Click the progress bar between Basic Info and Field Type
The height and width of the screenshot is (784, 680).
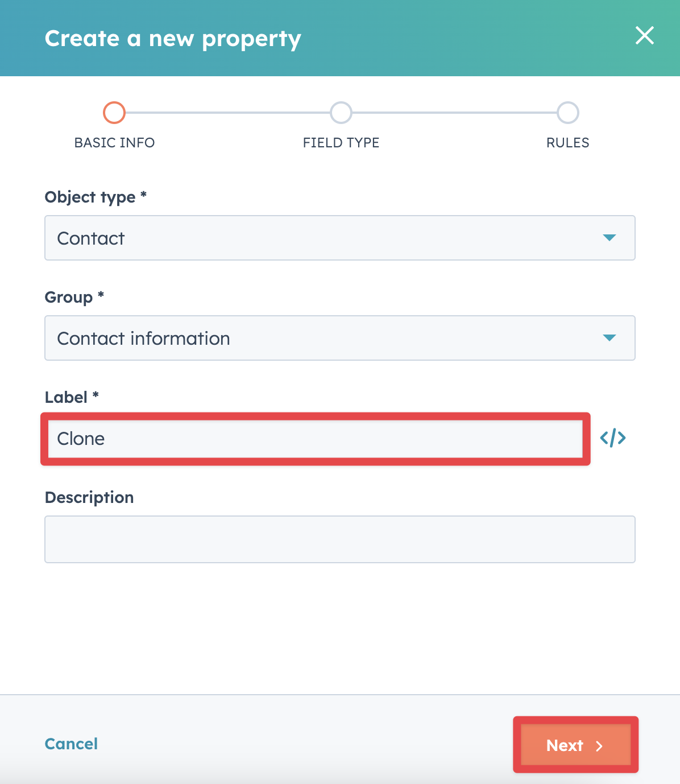tap(227, 113)
